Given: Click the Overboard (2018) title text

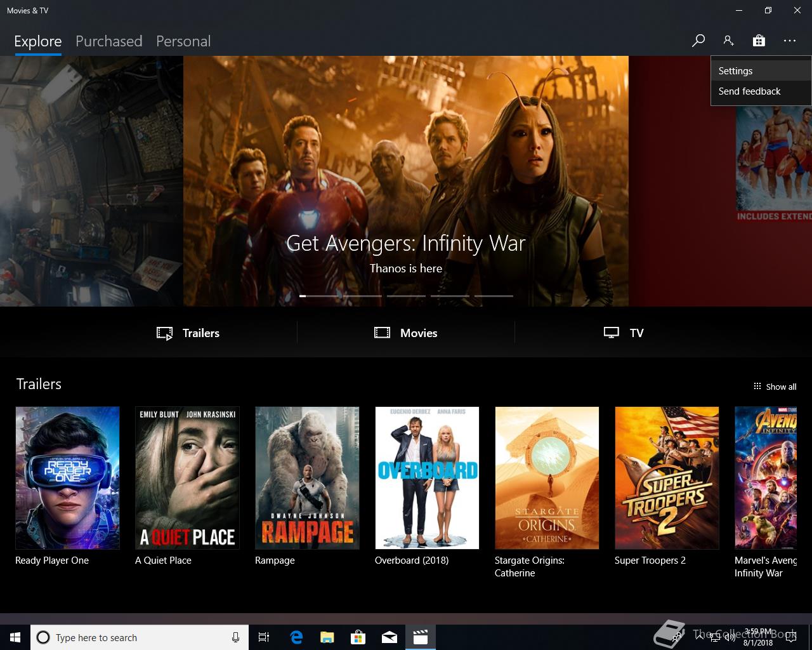Looking at the screenshot, I should tap(412, 560).
